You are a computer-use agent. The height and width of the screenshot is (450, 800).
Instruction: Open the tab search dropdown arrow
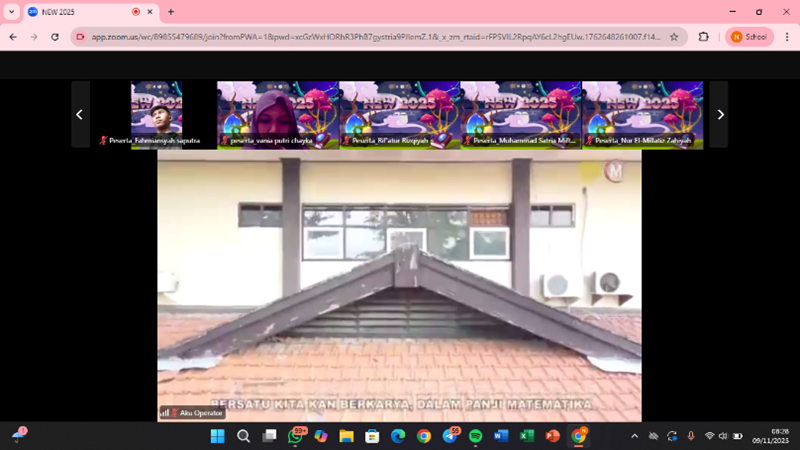(x=11, y=12)
